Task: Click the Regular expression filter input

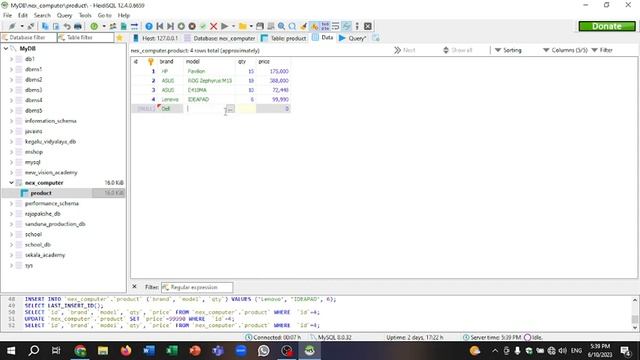Action: coord(197,287)
